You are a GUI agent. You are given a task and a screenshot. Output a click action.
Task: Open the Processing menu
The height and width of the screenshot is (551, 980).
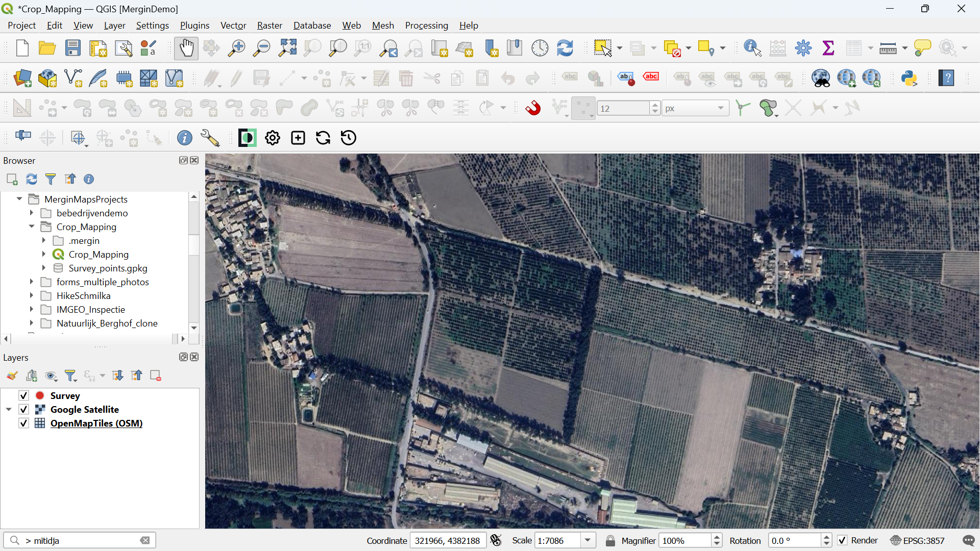click(x=426, y=26)
